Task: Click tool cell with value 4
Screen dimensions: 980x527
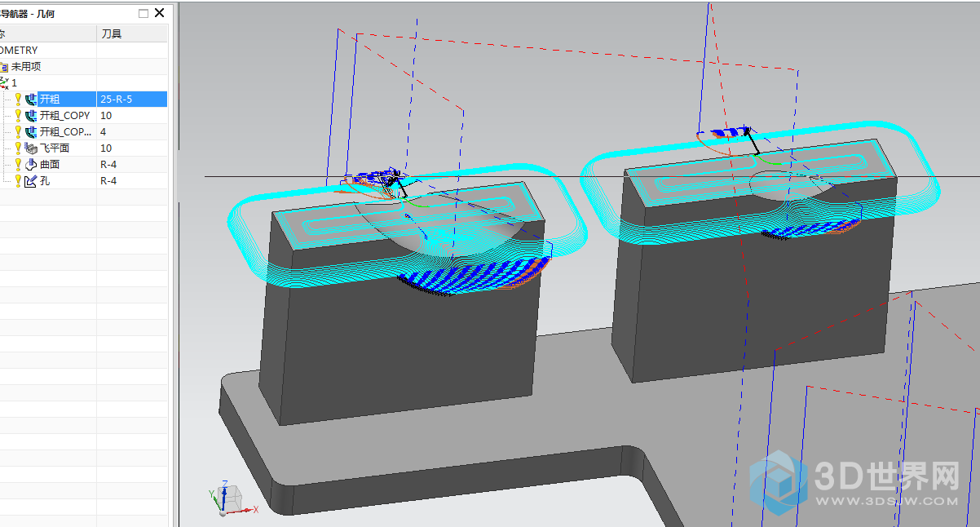Action: 132,131
